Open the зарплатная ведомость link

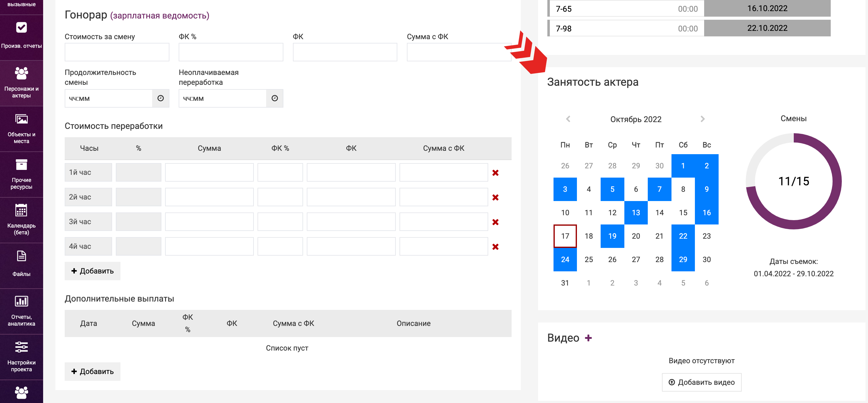(160, 15)
